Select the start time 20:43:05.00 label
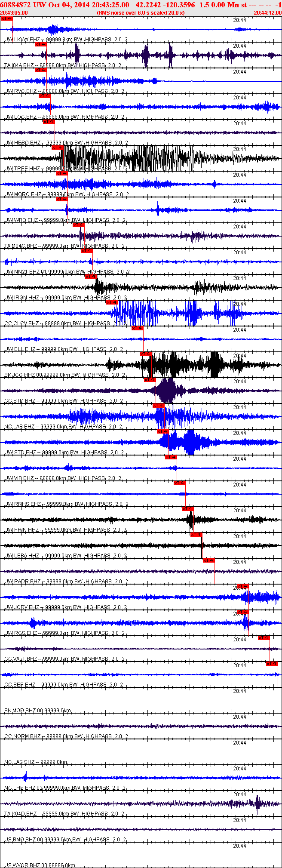The width and height of the screenshot is (282, 868). pos(14,13)
